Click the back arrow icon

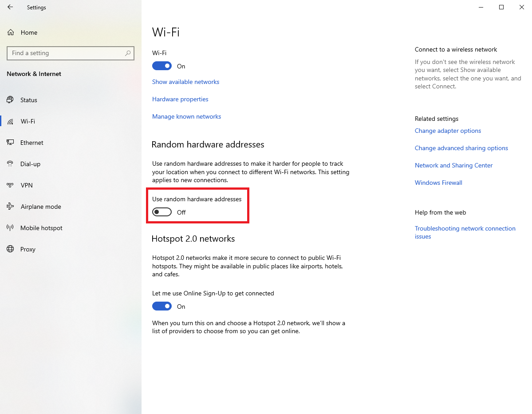point(10,7)
